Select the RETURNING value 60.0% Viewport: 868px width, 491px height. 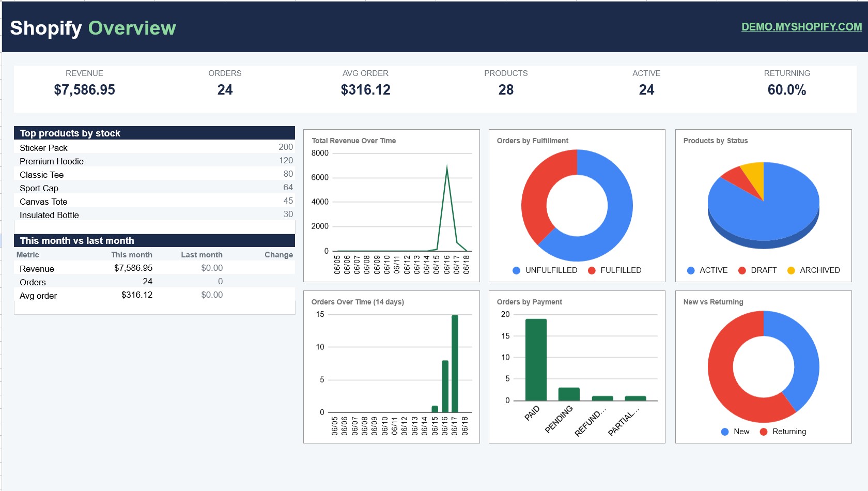pyautogui.click(x=787, y=90)
